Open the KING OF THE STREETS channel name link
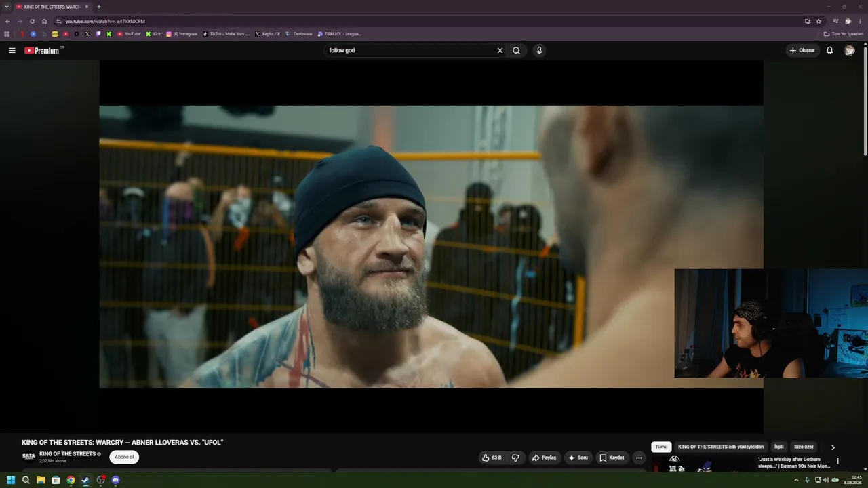The image size is (868, 488). (68, 454)
